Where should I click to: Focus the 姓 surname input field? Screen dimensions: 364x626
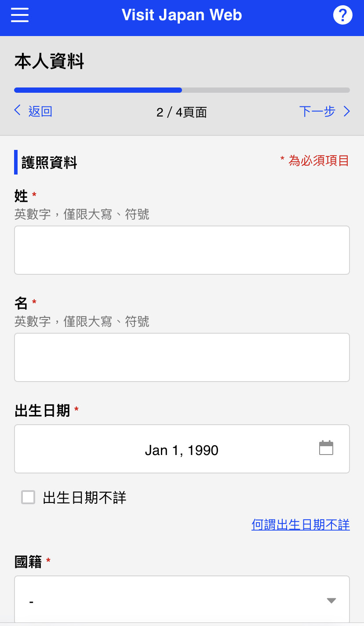pos(182,250)
